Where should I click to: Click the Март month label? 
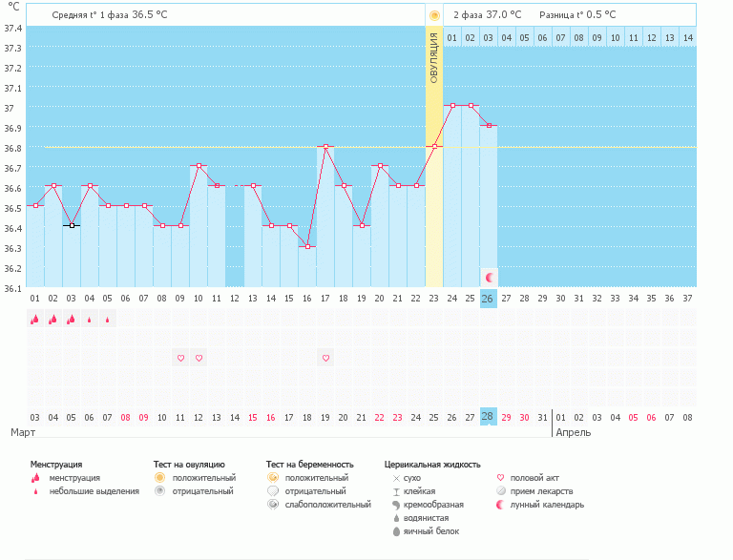point(23,432)
